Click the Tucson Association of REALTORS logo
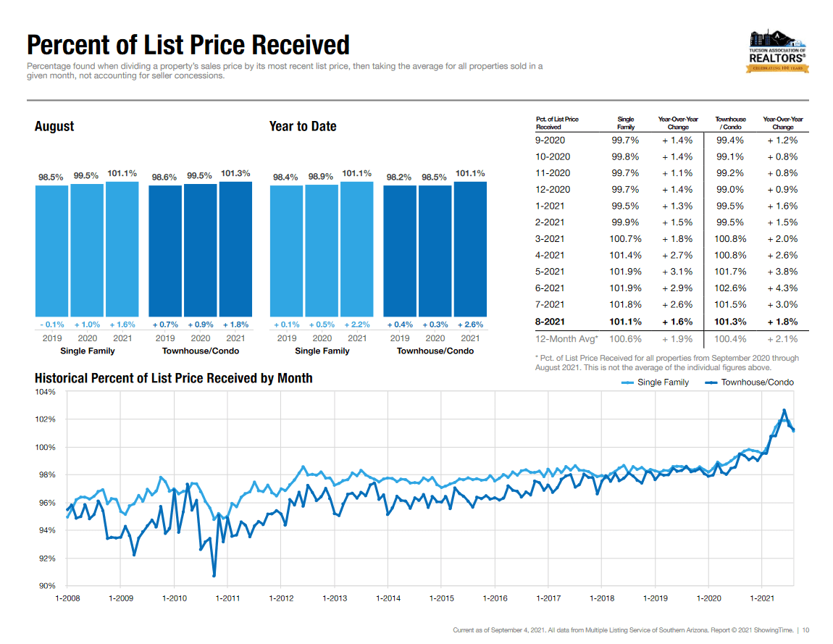Viewport: 833px width, 644px height. pos(777,51)
